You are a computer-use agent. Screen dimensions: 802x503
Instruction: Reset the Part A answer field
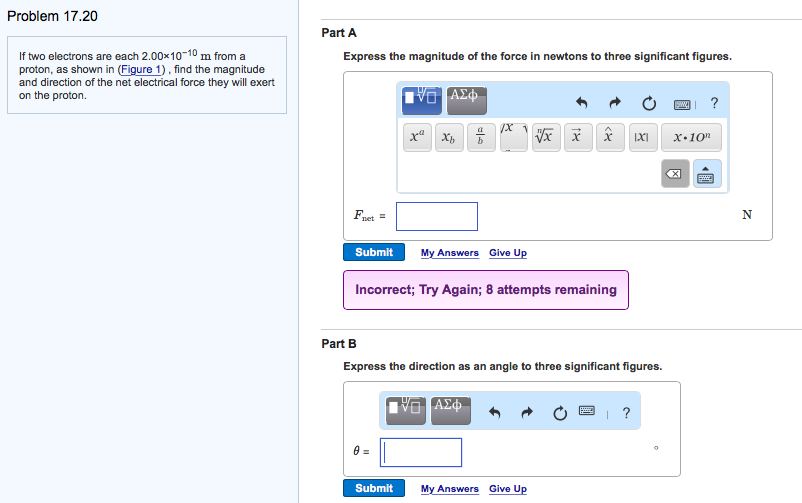pyautogui.click(x=649, y=103)
